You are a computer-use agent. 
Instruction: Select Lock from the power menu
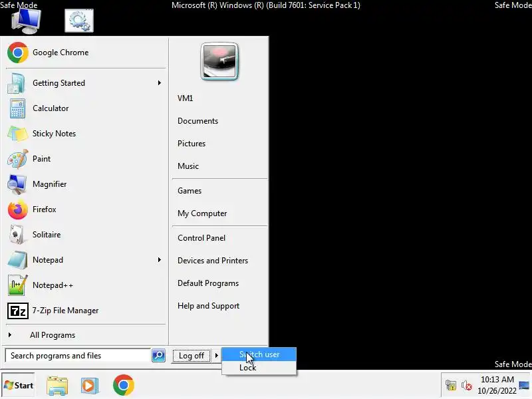point(259,368)
